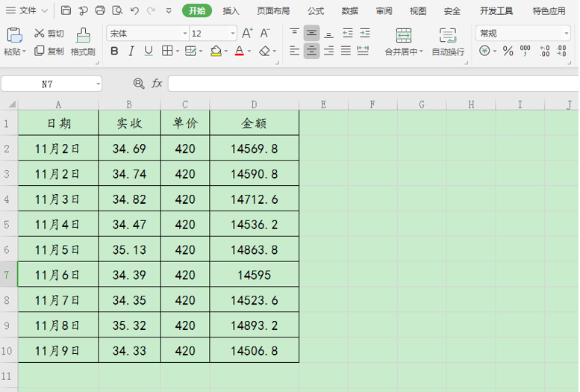
Task: Click the Borders icon
Action: point(167,51)
